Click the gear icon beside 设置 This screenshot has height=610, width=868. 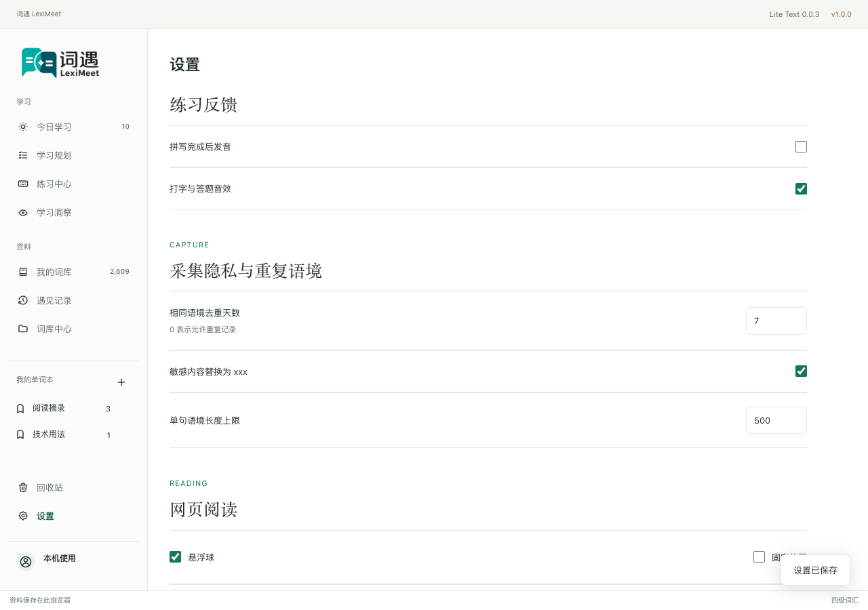pos(23,516)
